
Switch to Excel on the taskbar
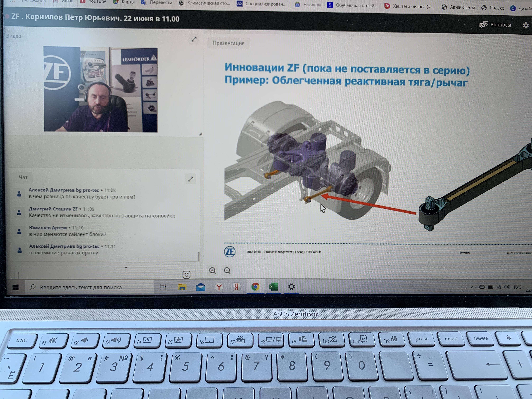[x=274, y=287]
